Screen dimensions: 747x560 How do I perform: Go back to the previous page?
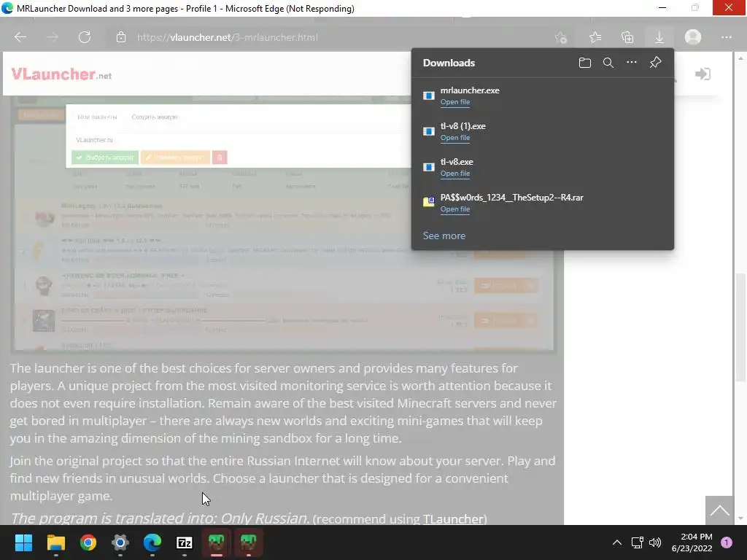20,37
